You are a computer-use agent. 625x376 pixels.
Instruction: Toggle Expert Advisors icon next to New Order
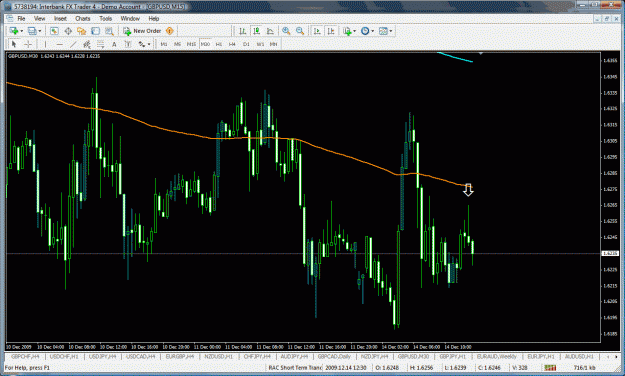(x=170, y=31)
